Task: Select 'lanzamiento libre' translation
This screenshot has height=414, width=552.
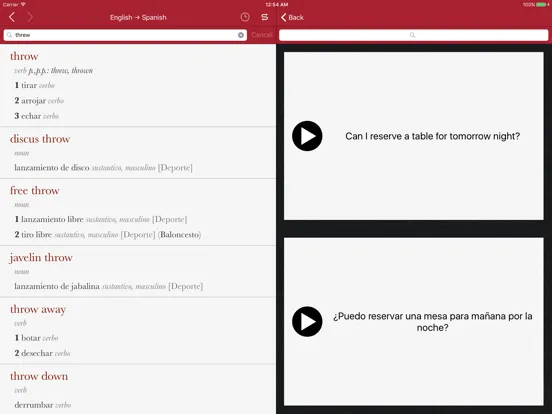Action: point(52,219)
